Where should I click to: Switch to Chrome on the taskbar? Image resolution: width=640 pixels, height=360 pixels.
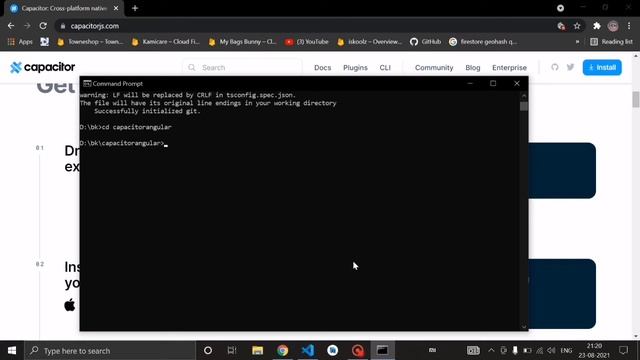point(282,351)
